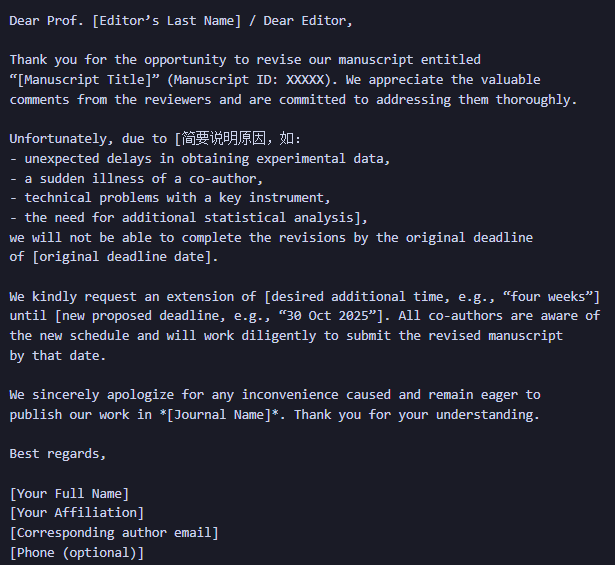Screen dimensions: 615x565
Task: Click the "[Your Affiliation]" placeholder
Action: pyautogui.click(x=77, y=513)
